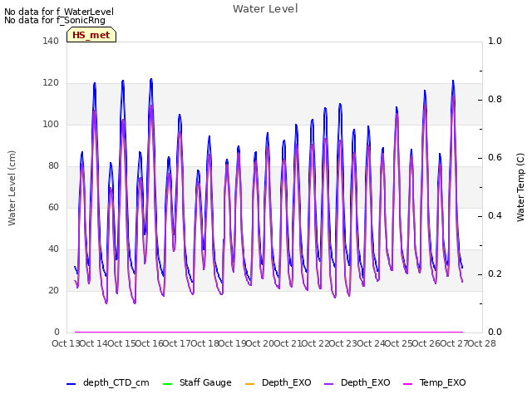Click the green Staff Gauge legend swatch
Viewport: 532px width, 399px height.
(167, 384)
